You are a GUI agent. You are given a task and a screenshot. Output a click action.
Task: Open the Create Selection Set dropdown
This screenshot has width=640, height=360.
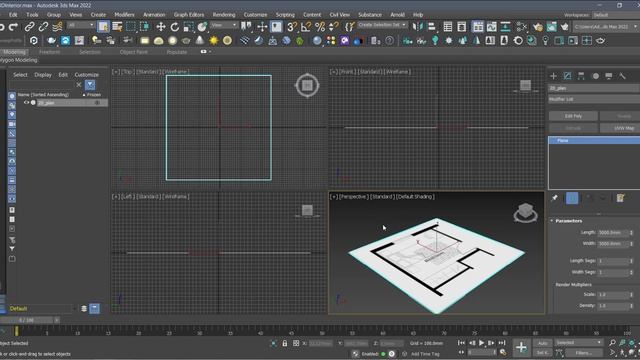point(382,25)
